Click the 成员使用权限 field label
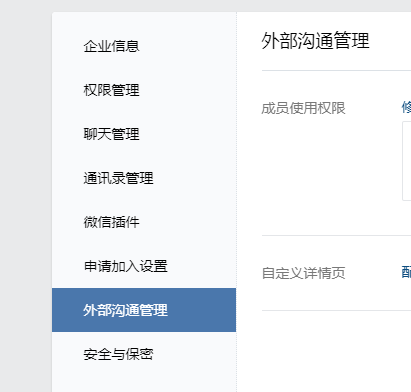 click(303, 108)
